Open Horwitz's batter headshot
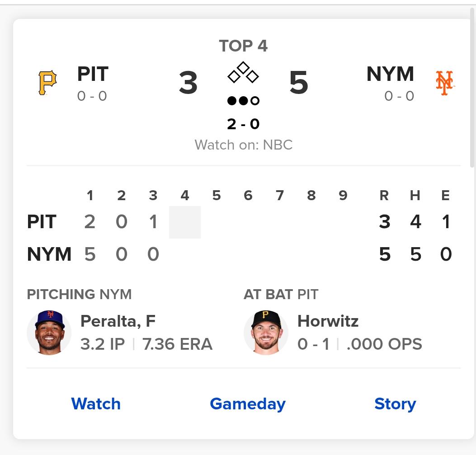This screenshot has height=455, width=476. tap(266, 333)
